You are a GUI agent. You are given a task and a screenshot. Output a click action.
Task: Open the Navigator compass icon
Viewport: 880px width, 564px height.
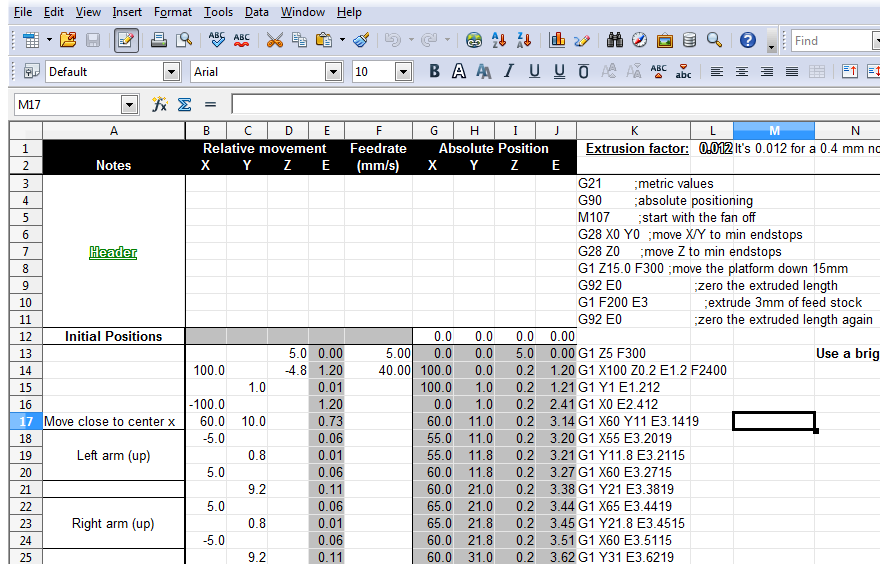click(639, 40)
